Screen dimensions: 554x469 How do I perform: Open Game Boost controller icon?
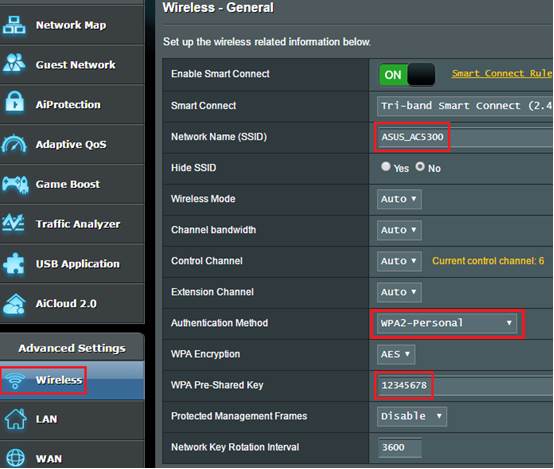click(x=15, y=184)
